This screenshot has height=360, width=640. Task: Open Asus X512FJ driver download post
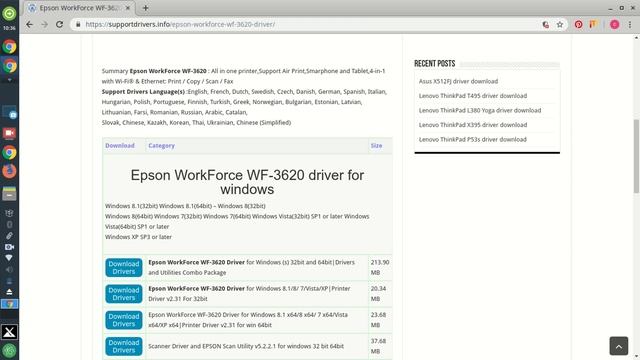pyautogui.click(x=458, y=81)
